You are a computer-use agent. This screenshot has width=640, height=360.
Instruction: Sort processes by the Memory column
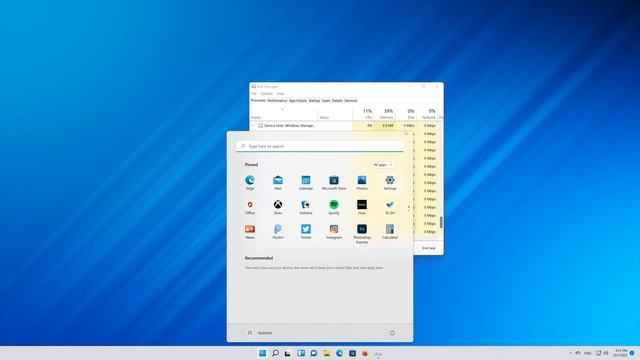384,113
